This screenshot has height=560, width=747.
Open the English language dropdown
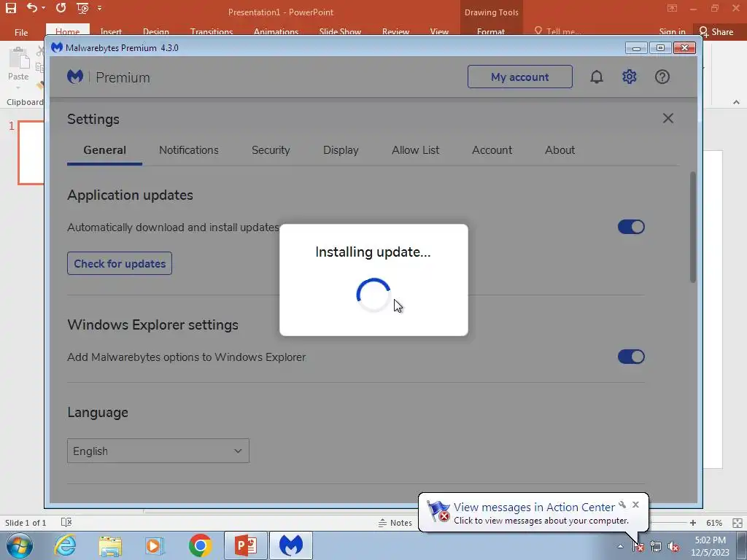pos(158,451)
